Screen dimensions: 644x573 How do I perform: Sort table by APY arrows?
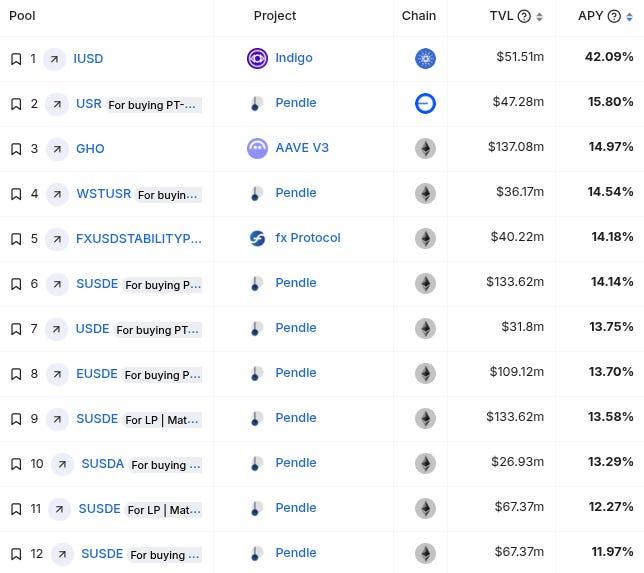[x=630, y=17]
